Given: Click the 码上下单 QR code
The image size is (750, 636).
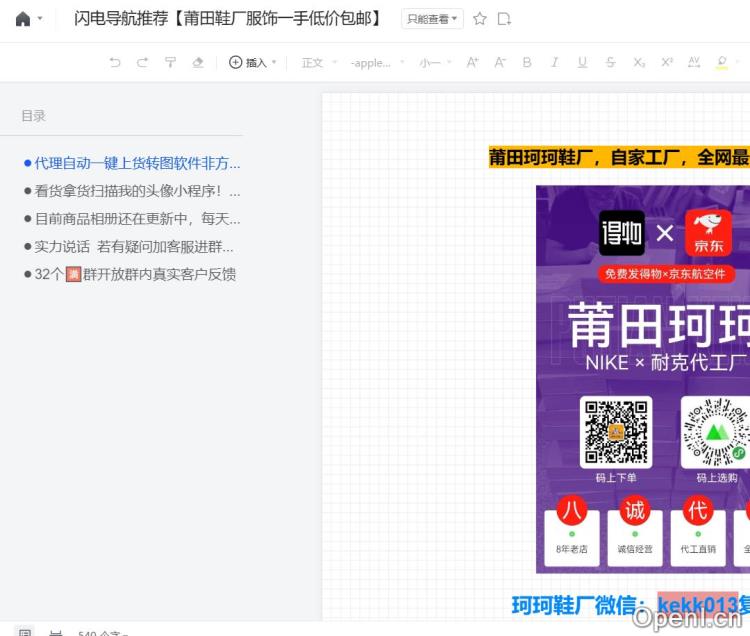Looking at the screenshot, I should (x=616, y=432).
